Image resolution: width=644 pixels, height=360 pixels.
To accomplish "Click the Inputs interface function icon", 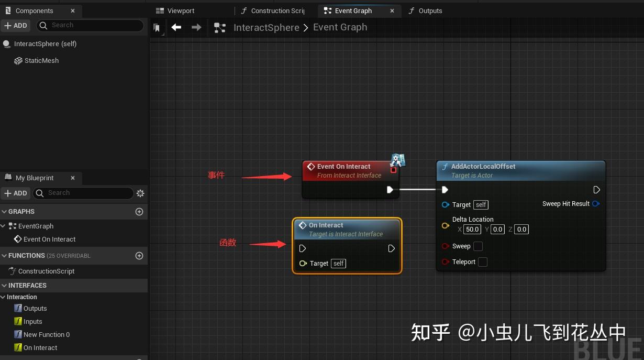I will [x=18, y=321].
